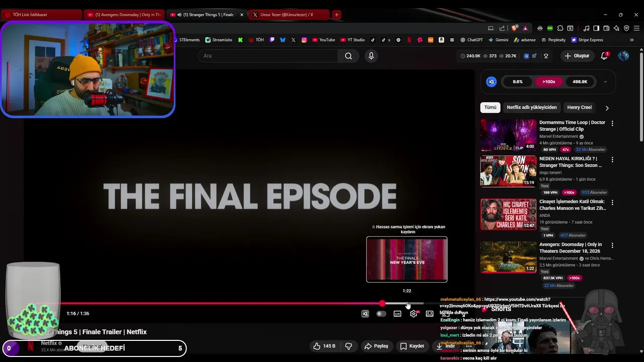The height and width of the screenshot is (362, 644).
Task: Open a new browser tab
Action: (337, 15)
